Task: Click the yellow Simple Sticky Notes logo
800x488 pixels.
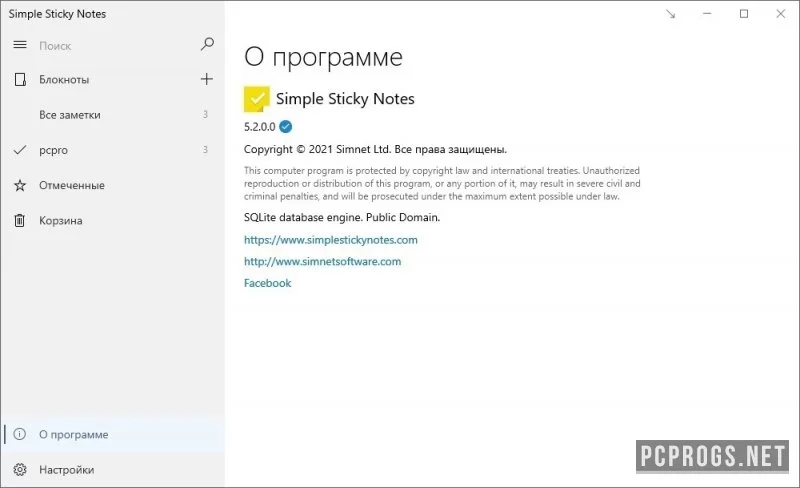Action: click(257, 99)
